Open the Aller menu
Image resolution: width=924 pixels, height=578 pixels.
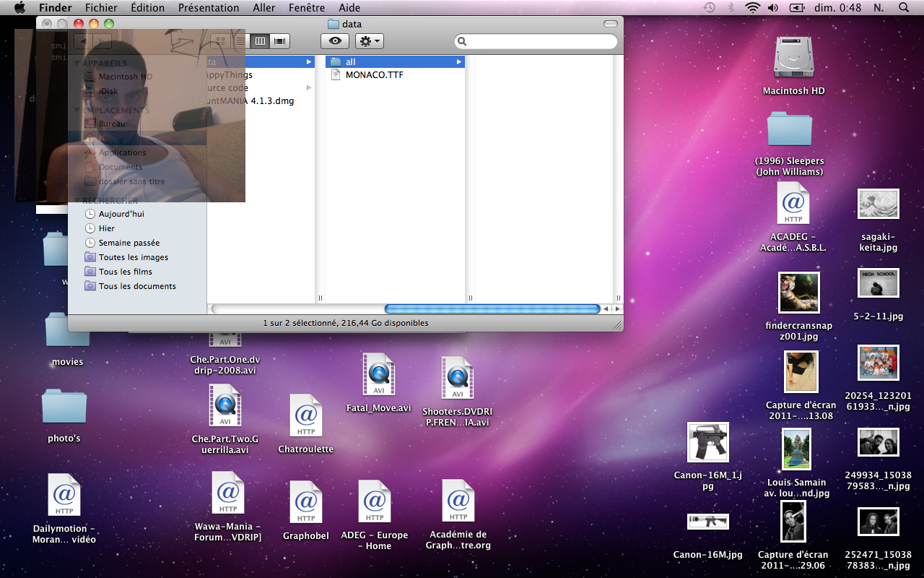[x=264, y=8]
